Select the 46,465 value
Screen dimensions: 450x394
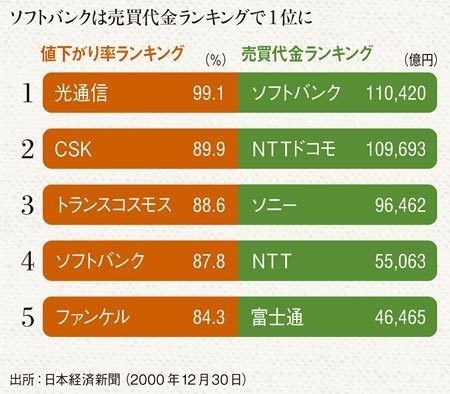(400, 317)
